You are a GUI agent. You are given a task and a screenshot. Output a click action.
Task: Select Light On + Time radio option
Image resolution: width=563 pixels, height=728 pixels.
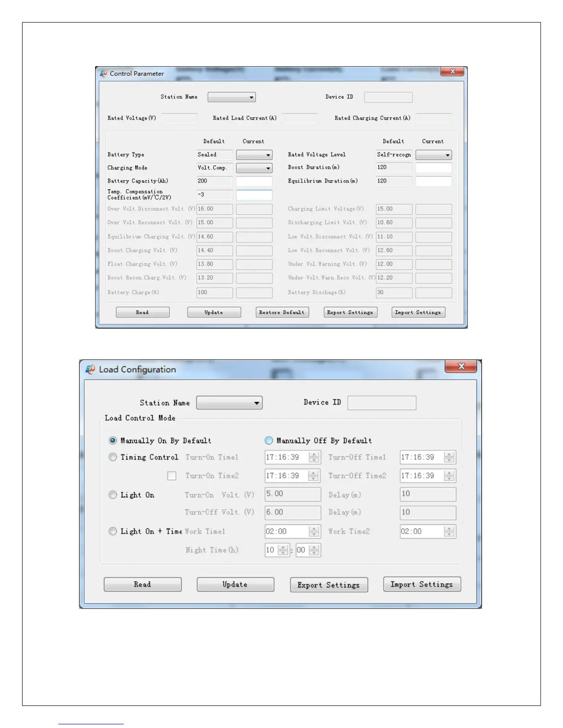pos(113,531)
